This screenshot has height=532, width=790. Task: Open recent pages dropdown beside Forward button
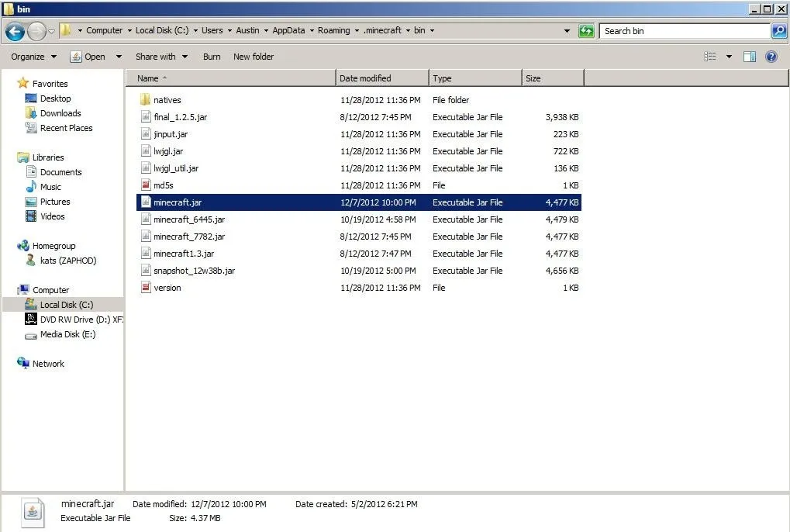51,31
